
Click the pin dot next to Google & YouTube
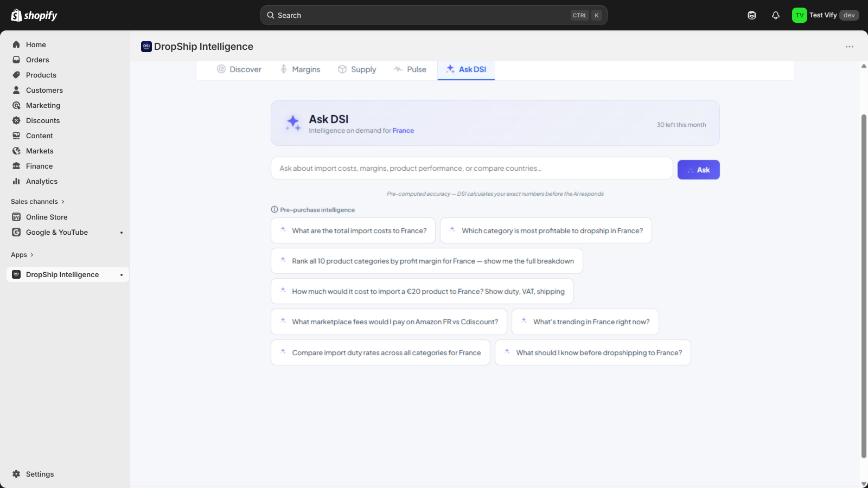tap(122, 233)
